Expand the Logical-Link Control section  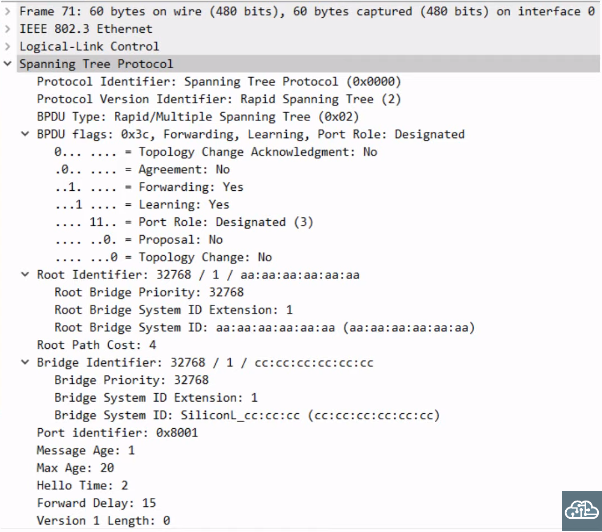[x=9, y=46]
